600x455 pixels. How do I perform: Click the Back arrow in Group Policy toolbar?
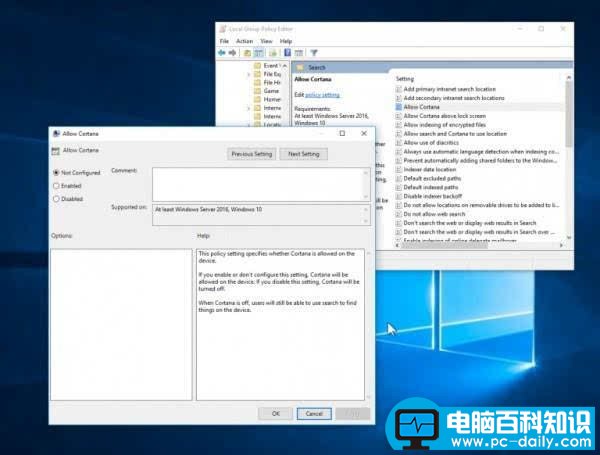pyautogui.click(x=222, y=53)
